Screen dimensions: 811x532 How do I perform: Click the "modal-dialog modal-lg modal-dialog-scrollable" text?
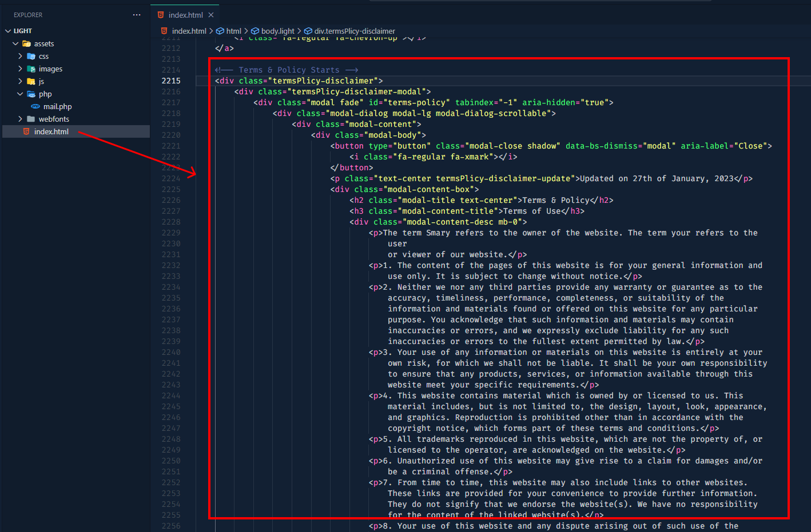pyautogui.click(x=438, y=113)
